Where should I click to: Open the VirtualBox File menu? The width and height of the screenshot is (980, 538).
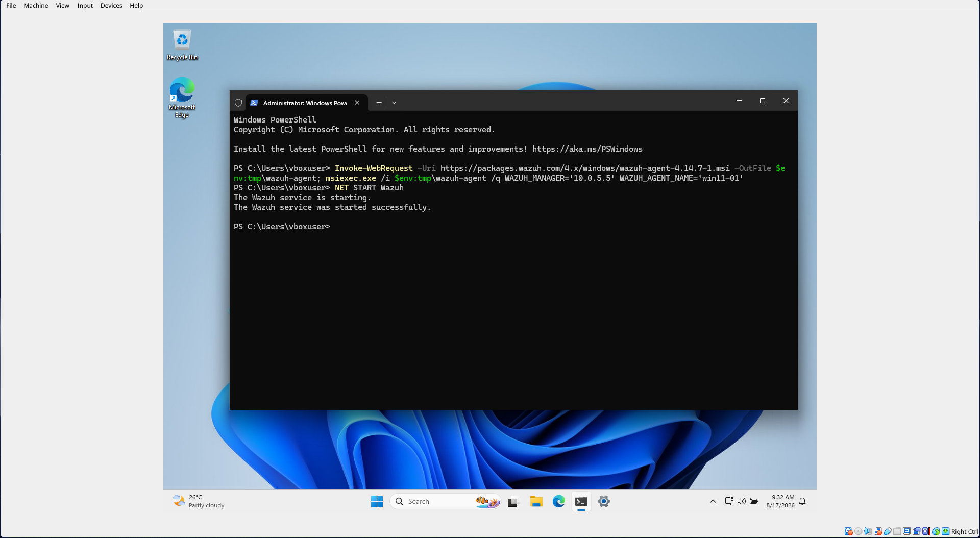(x=11, y=6)
